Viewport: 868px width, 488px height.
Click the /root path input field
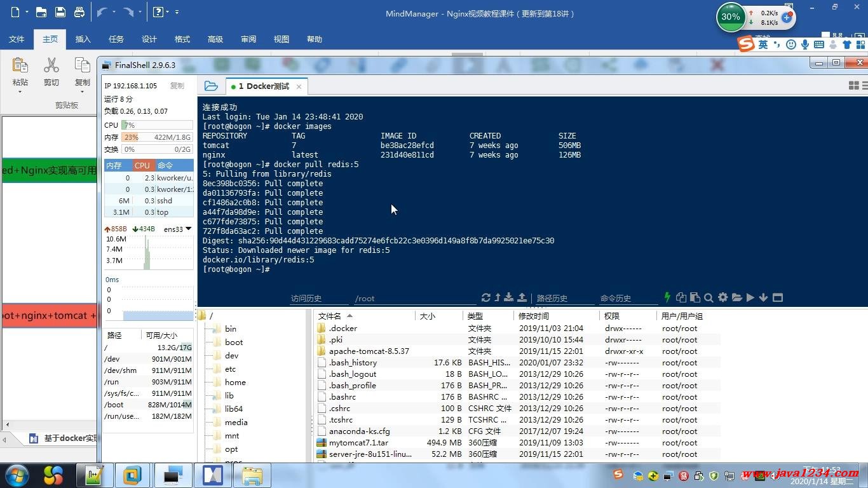(x=414, y=298)
